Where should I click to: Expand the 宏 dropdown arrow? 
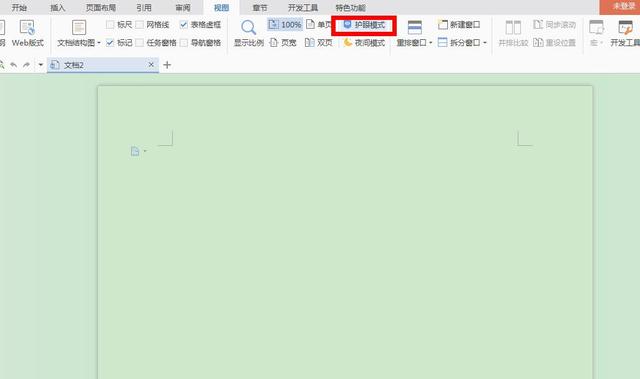[x=601, y=43]
